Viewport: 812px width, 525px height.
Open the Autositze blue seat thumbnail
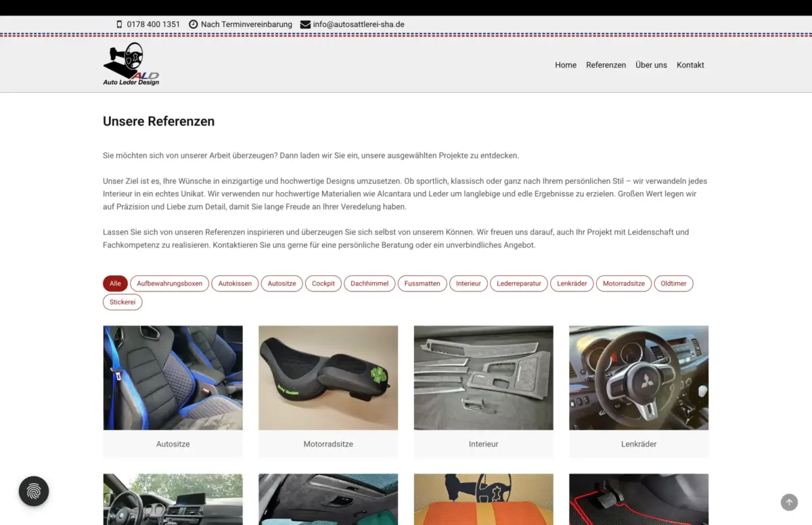click(173, 378)
